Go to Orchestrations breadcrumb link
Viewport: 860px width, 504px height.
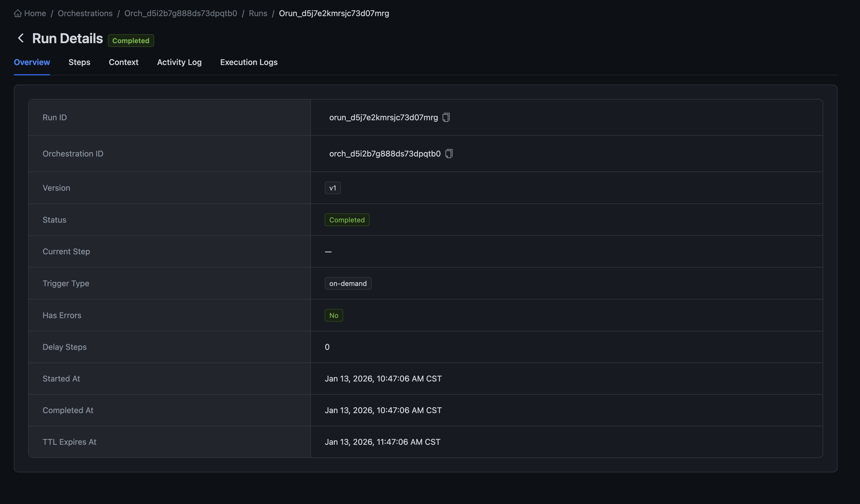85,13
